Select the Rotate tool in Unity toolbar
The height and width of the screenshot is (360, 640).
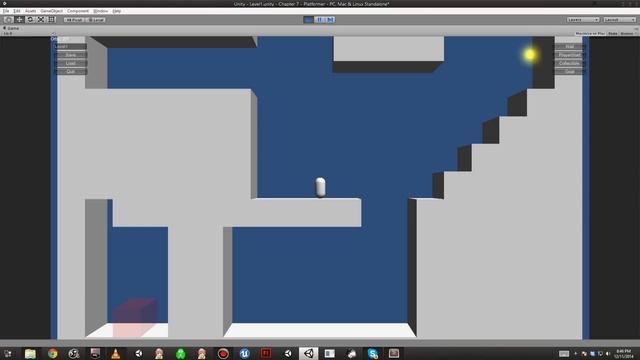point(30,20)
